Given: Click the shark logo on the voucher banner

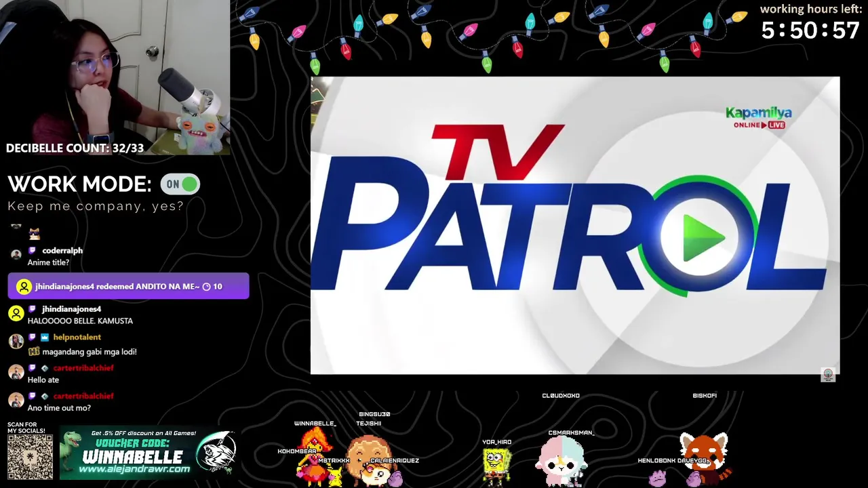Looking at the screenshot, I should point(216,452).
